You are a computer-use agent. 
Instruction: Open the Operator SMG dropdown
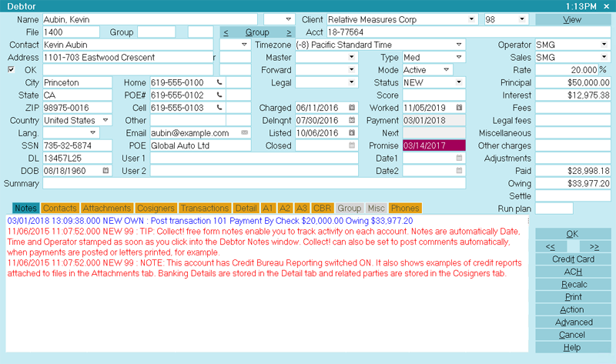click(604, 45)
